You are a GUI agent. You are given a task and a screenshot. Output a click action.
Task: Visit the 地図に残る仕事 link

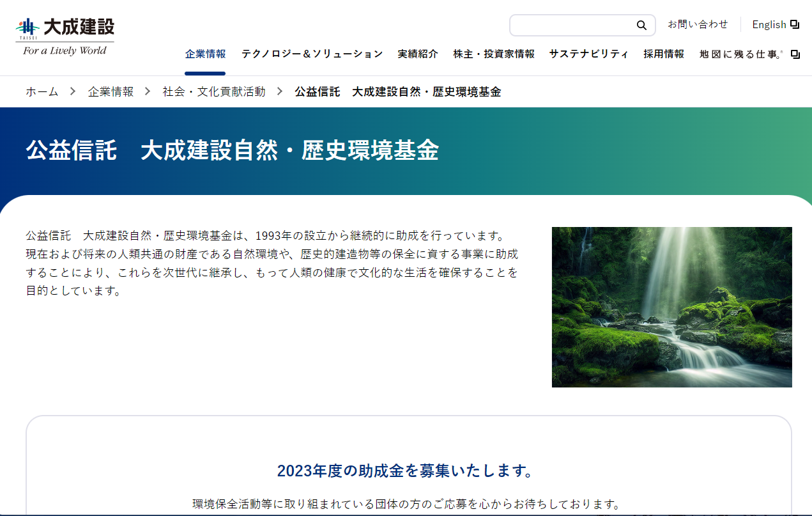[x=740, y=54]
